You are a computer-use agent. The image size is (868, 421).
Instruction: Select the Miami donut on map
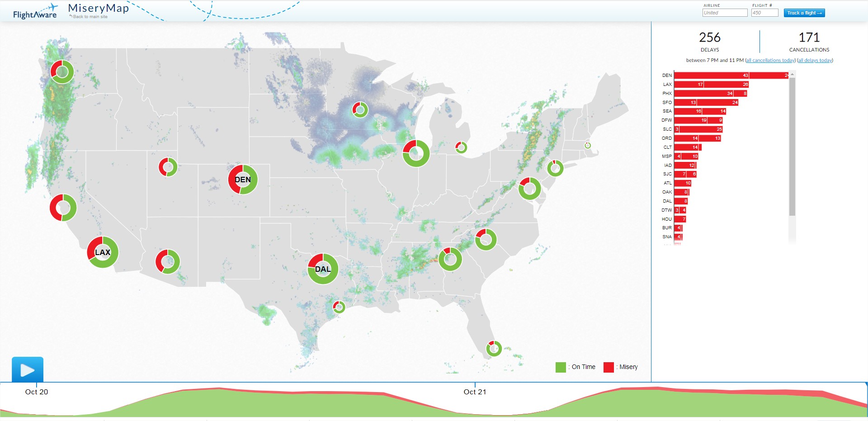point(494,348)
